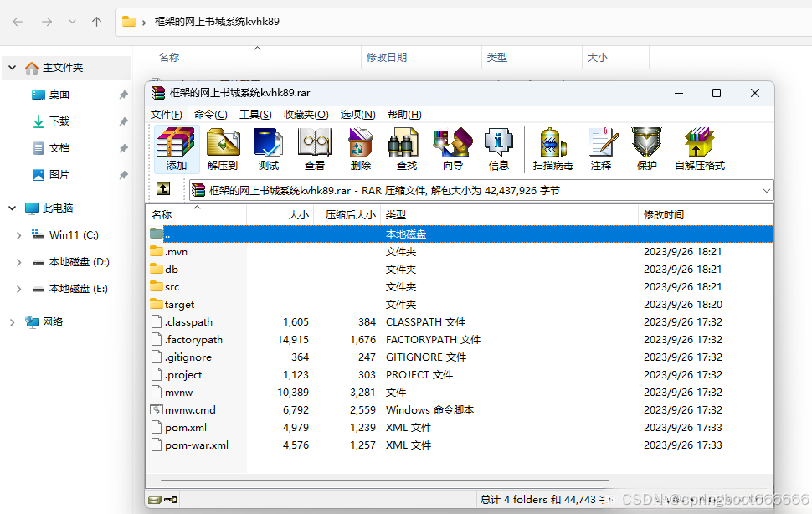Open the 文件(F) menu
This screenshot has width=812, height=514.
pyautogui.click(x=167, y=115)
